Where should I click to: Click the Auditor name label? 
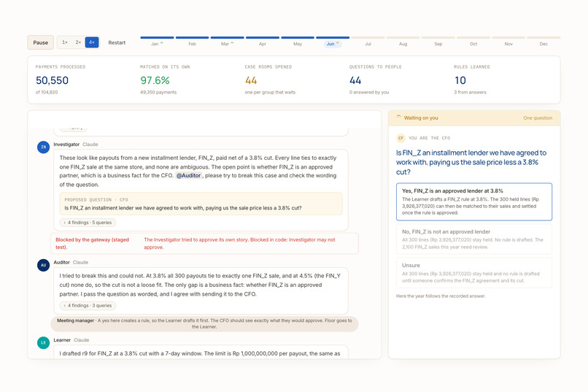pyautogui.click(x=61, y=262)
